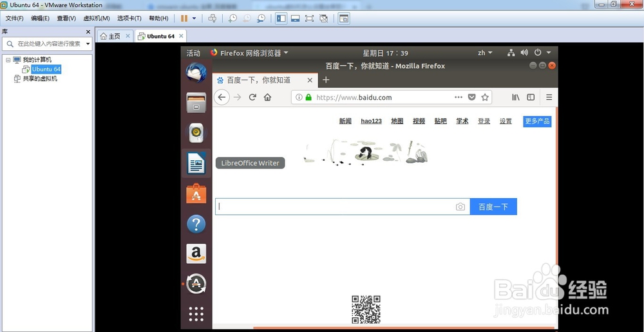Open volume speaker icon in top bar
The width and height of the screenshot is (644, 332).
click(x=524, y=53)
